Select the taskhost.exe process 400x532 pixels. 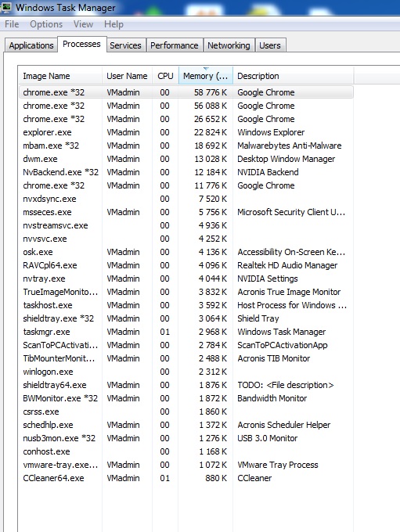tap(186, 305)
